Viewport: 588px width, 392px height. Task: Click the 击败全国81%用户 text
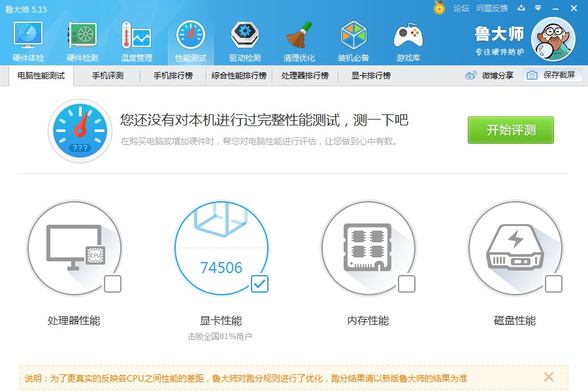point(220,336)
